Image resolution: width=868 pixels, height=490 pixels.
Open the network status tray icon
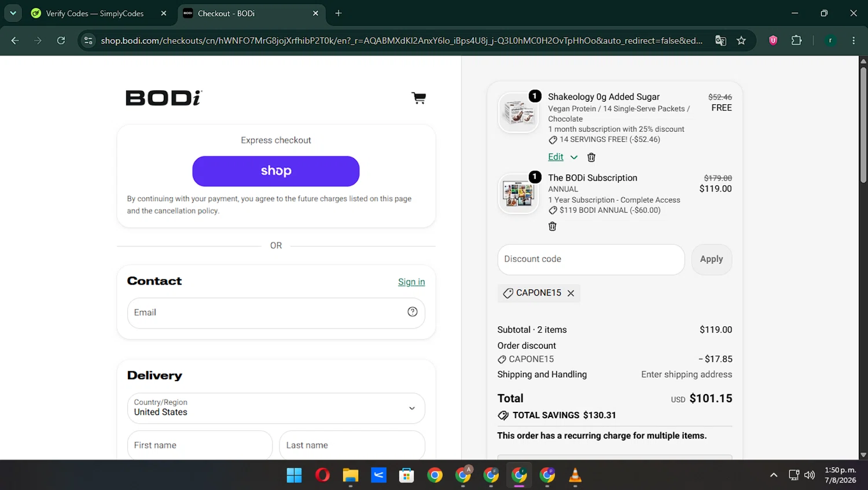[x=794, y=476]
